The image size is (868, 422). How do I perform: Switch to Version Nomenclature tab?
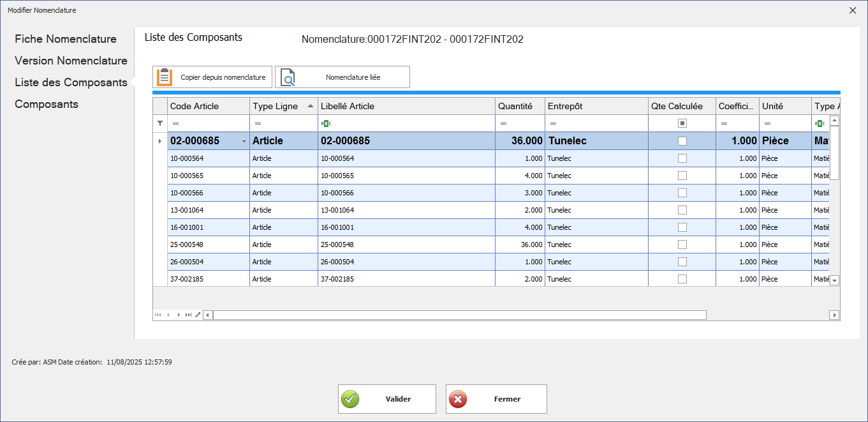[71, 61]
